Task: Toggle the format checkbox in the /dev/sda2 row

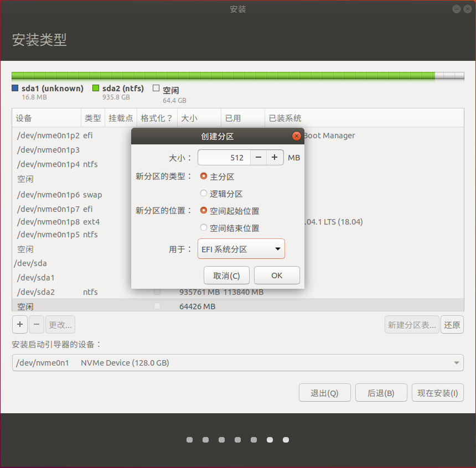Action: (157, 292)
